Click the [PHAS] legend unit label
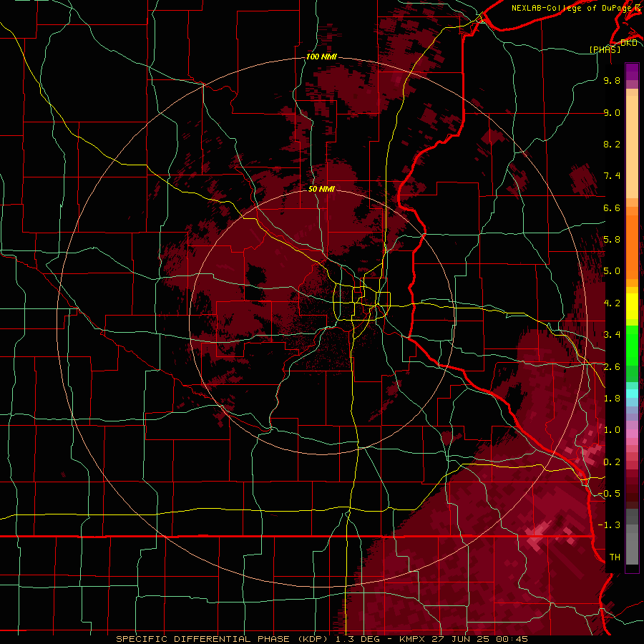The image size is (644, 644). (605, 49)
